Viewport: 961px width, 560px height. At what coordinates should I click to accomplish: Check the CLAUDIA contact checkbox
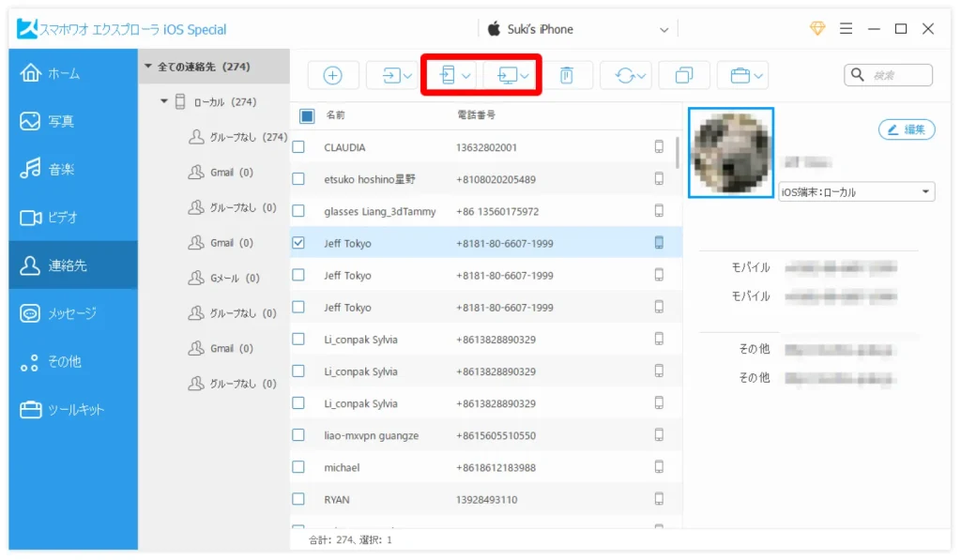point(298,147)
